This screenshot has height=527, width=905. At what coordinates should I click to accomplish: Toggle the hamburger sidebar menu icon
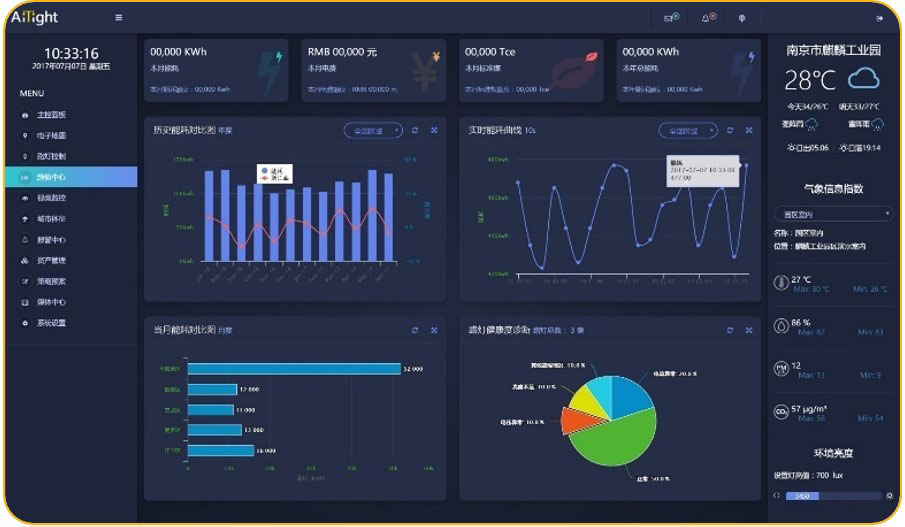pyautogui.click(x=119, y=17)
